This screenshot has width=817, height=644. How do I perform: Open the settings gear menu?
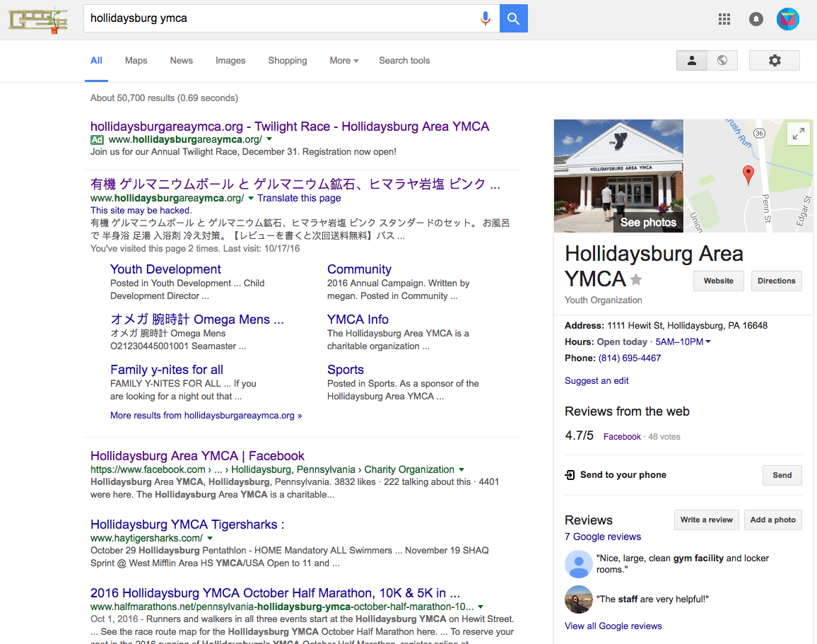tap(774, 61)
